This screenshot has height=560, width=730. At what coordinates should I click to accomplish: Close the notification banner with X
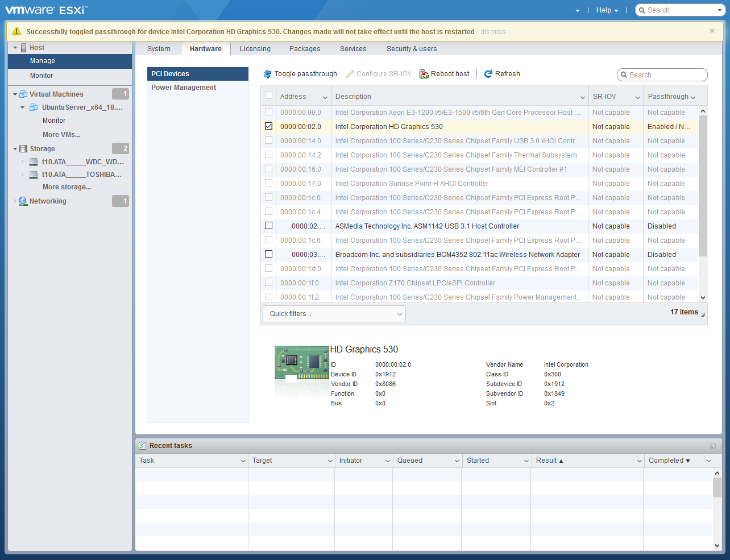pos(712,31)
